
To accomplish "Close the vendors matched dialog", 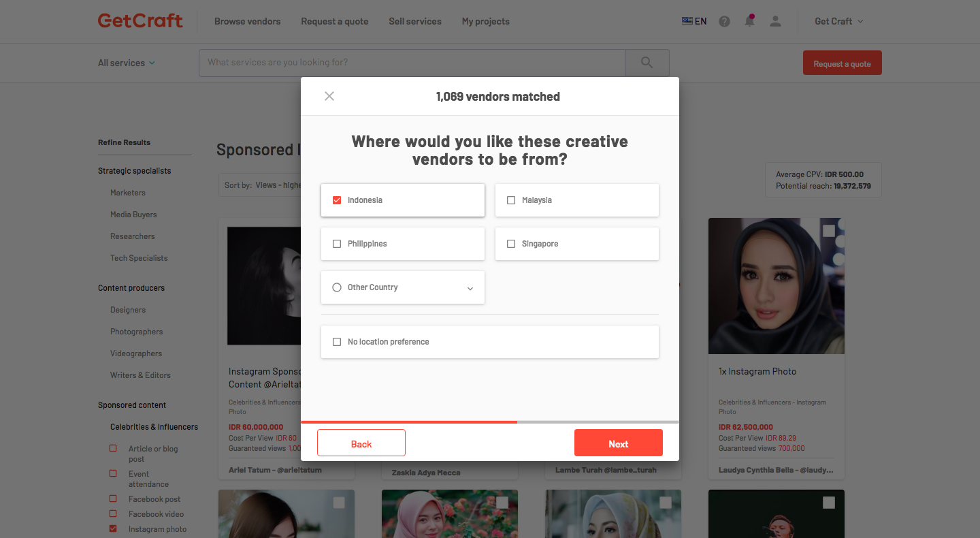I will coord(329,96).
